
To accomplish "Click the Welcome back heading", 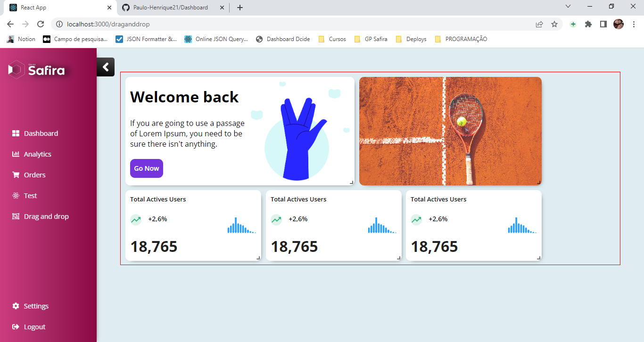I will pos(184,97).
